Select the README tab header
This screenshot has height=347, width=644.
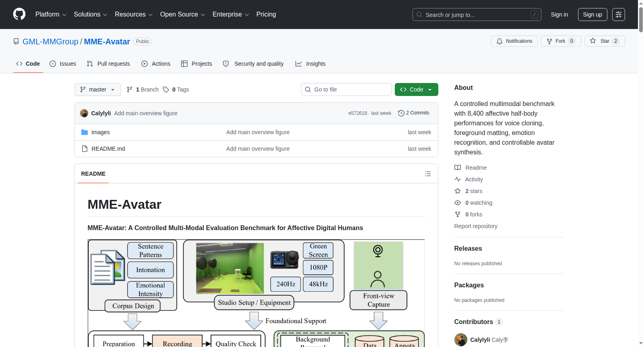click(x=93, y=174)
